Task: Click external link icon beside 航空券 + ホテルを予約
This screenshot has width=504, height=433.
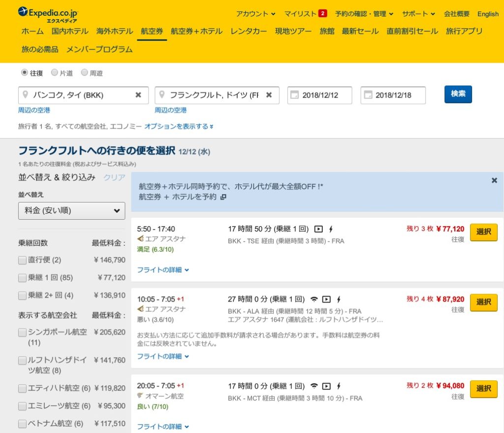Action: (x=223, y=197)
